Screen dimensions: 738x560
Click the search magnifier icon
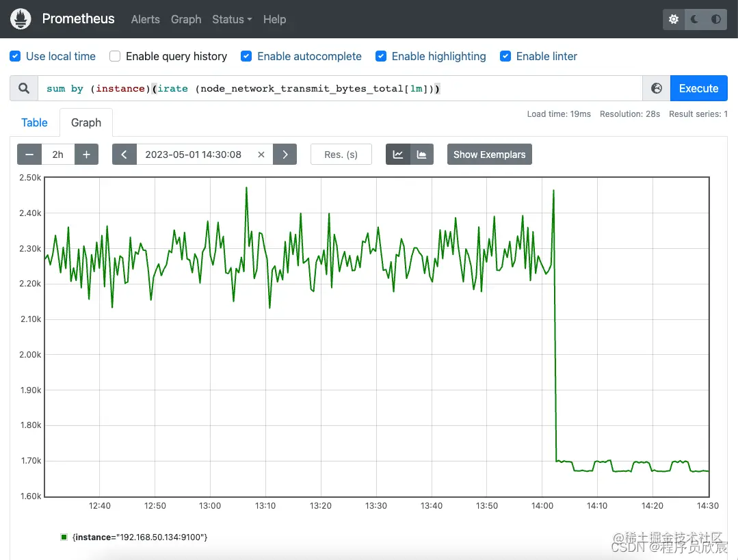[24, 88]
